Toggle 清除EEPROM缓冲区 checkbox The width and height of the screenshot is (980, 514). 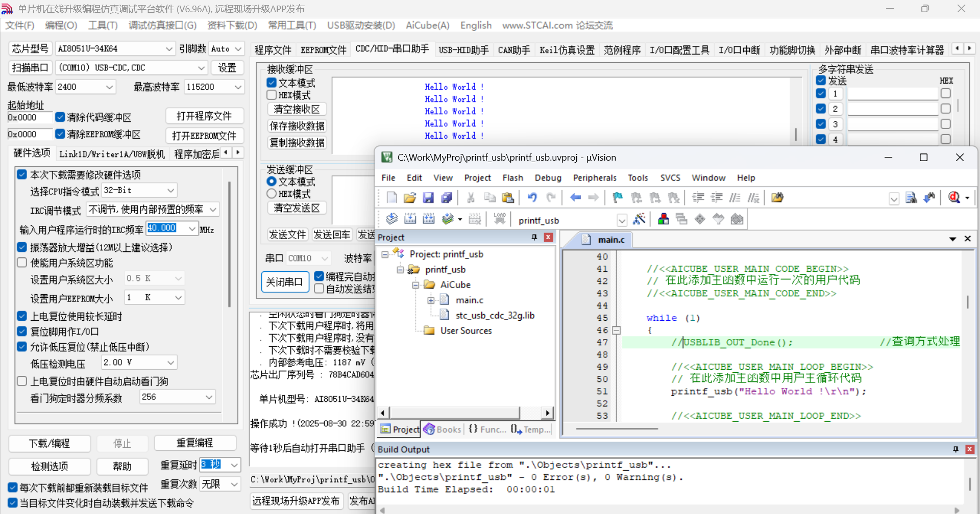pyautogui.click(x=60, y=134)
